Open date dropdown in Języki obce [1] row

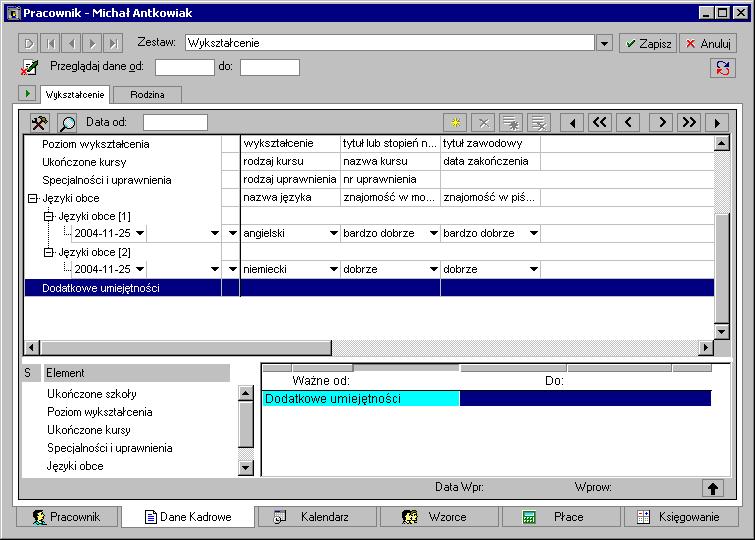coord(140,233)
